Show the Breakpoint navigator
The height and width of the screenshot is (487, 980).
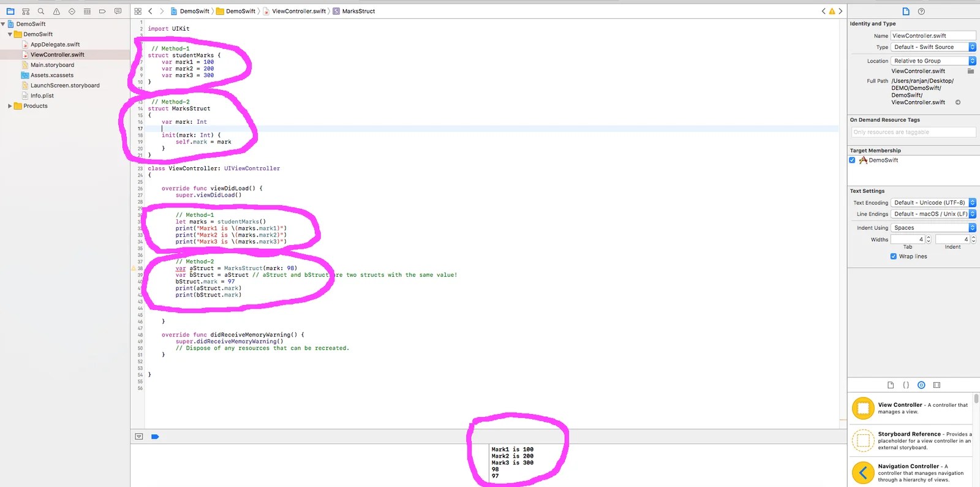coord(102,11)
